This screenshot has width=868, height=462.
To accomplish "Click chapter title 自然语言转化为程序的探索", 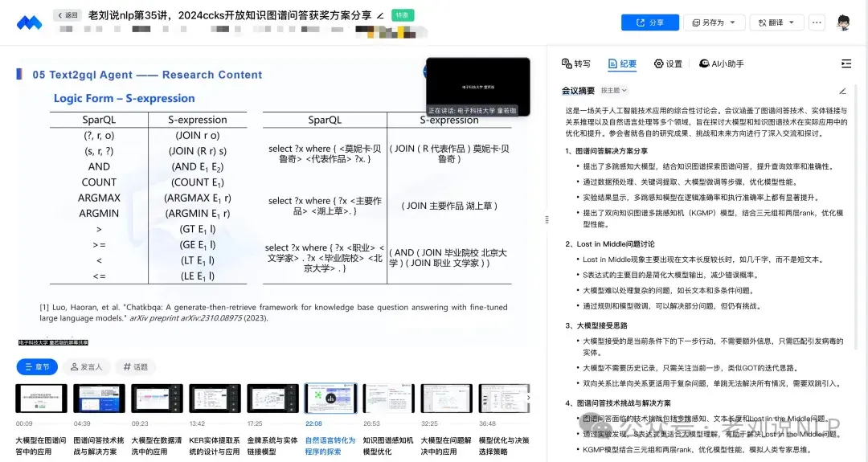I will [x=330, y=446].
